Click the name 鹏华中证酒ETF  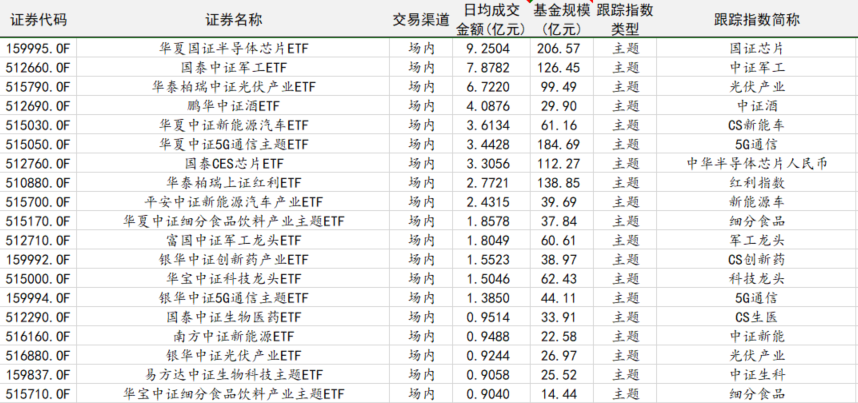(234, 106)
